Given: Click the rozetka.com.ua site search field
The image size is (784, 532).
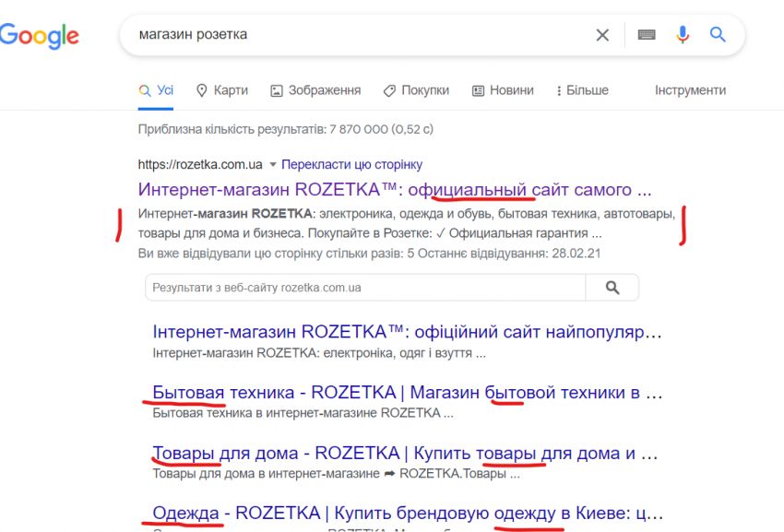Looking at the screenshot, I should click(x=365, y=288).
